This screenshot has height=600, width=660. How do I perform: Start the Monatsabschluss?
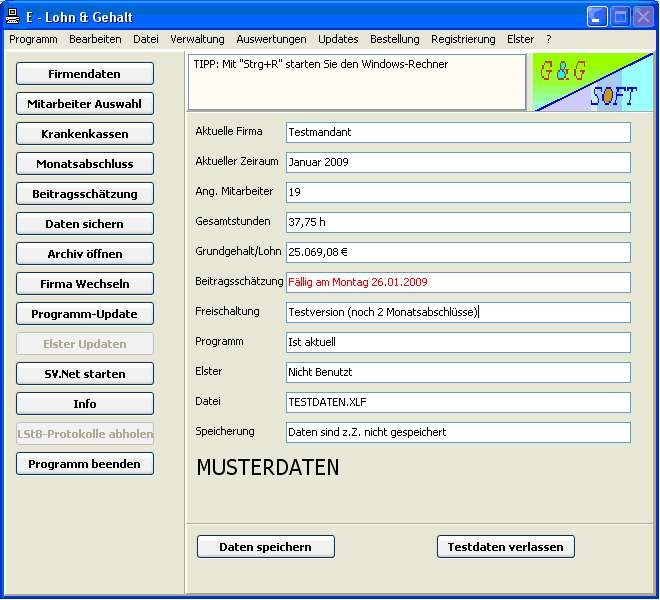[85, 164]
